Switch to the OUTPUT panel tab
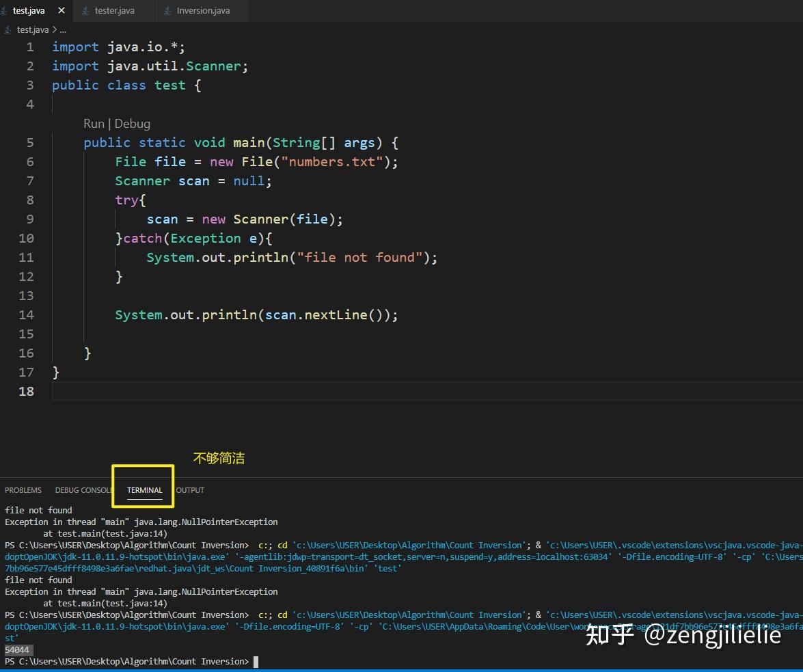Screen dimensions: 803x672 coord(189,490)
